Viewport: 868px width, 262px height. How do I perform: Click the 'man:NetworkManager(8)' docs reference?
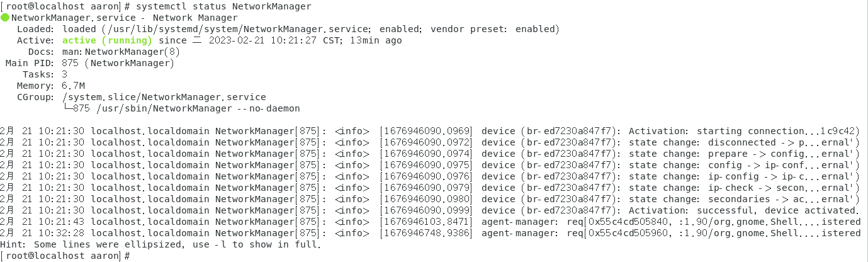[x=121, y=52]
